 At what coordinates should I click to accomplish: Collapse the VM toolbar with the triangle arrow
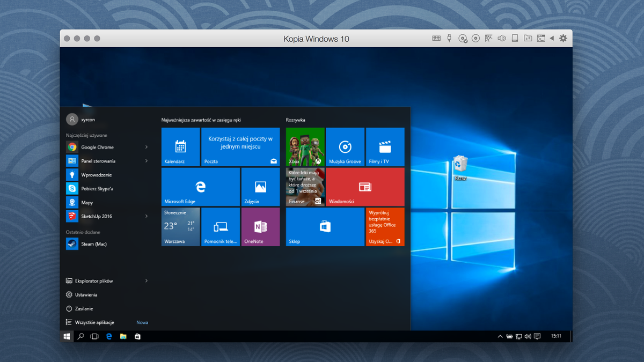click(x=552, y=39)
